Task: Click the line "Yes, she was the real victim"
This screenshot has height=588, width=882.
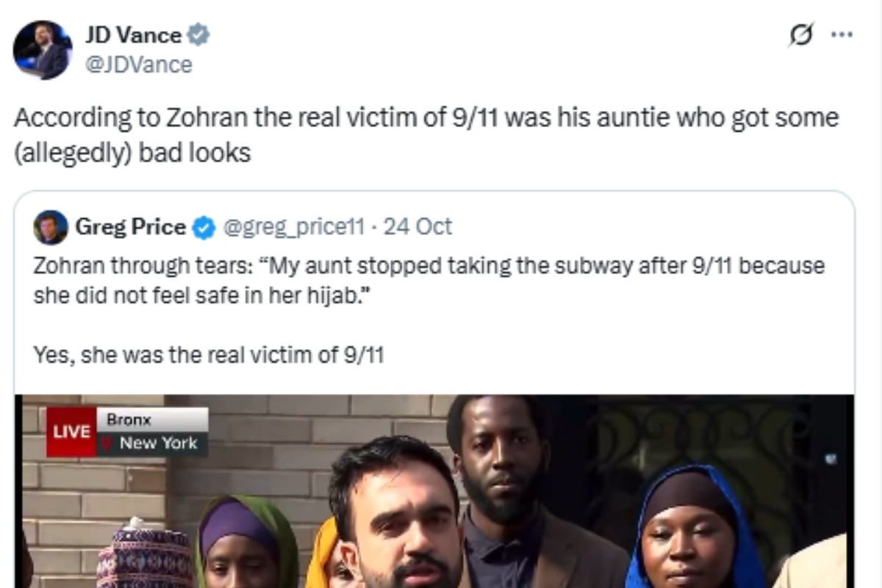Action: click(x=209, y=355)
